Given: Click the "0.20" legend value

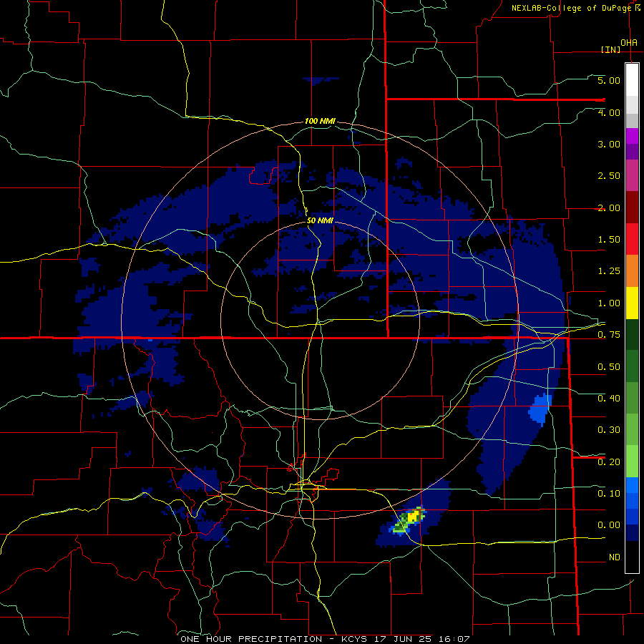Looking at the screenshot, I should point(609,462).
